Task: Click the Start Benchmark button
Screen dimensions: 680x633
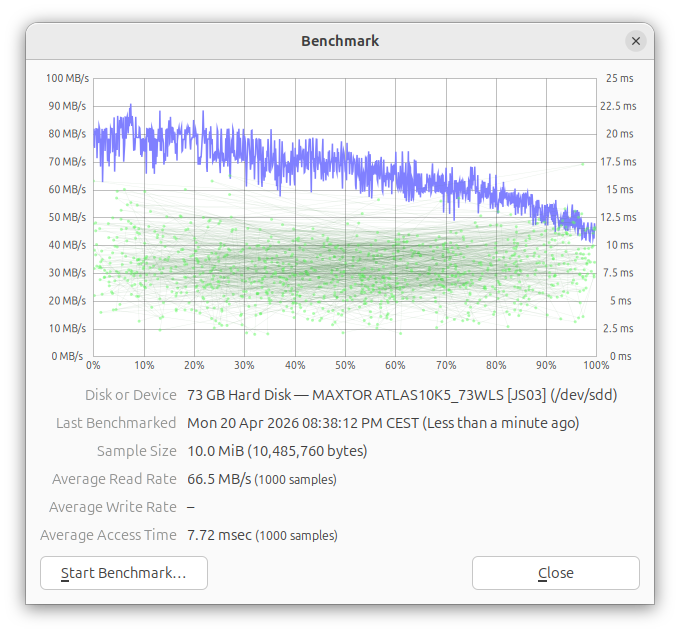Action: coord(124,573)
